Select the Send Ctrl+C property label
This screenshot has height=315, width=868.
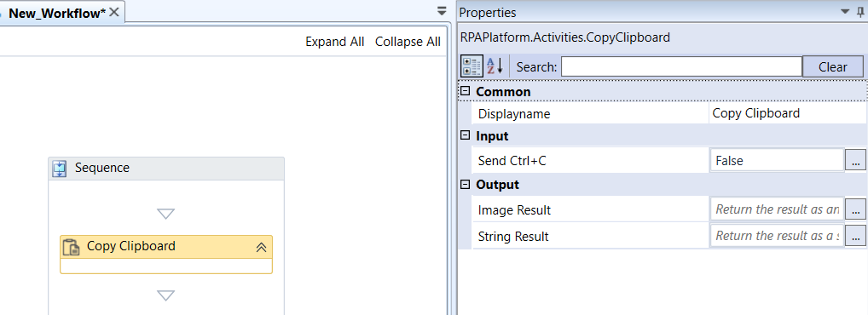coord(512,161)
